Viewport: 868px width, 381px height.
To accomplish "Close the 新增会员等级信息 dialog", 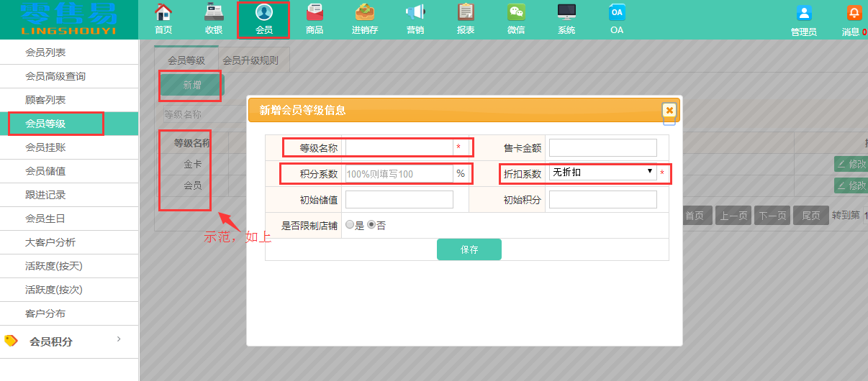I will [x=669, y=110].
